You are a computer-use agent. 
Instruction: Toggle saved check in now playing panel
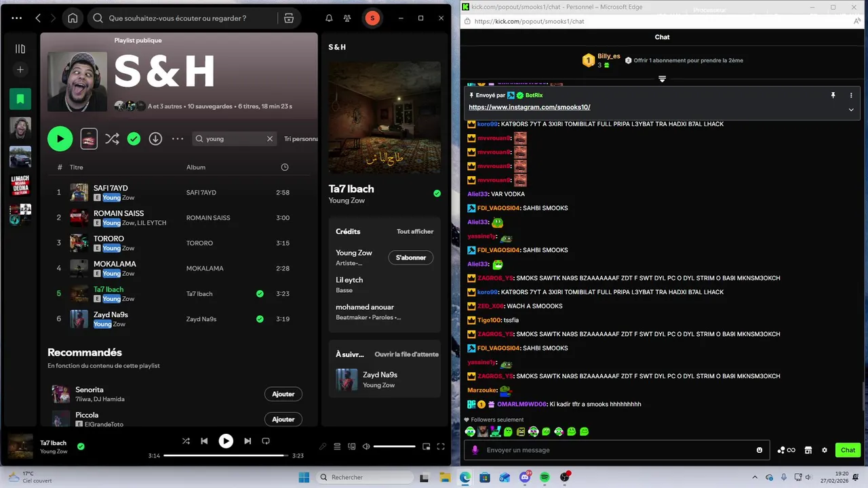[437, 193]
